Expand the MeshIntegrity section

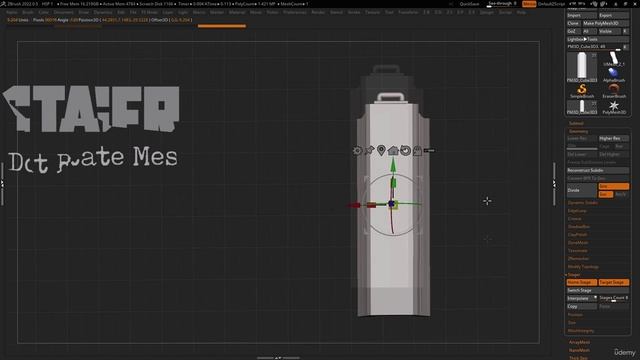click(x=581, y=331)
